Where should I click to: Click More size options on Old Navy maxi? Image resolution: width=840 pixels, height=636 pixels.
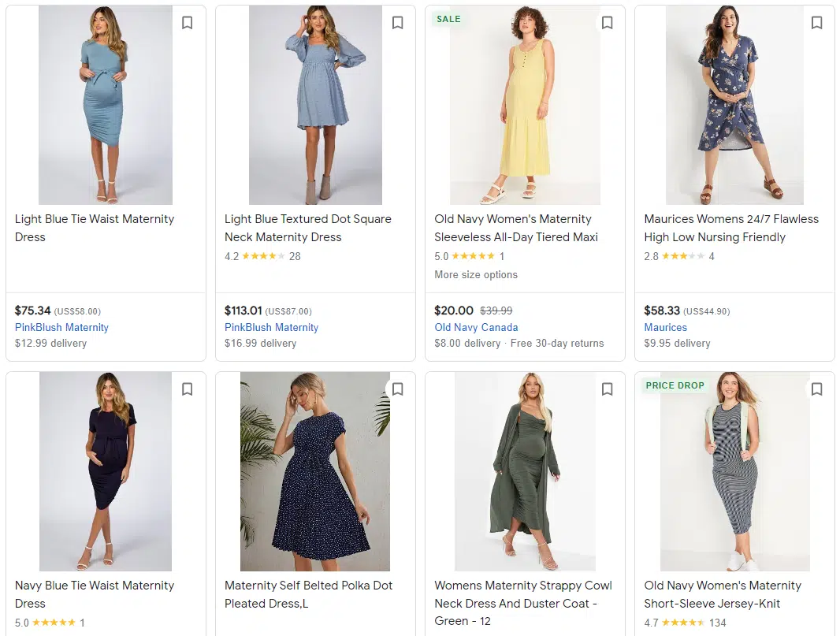coord(476,274)
